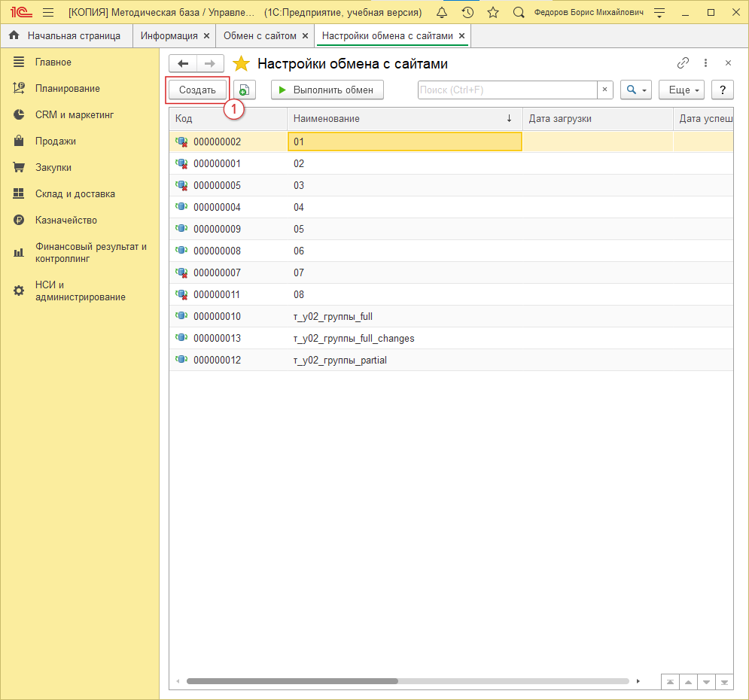Open the global search magnifier icon
The height and width of the screenshot is (700, 749).
(x=519, y=13)
